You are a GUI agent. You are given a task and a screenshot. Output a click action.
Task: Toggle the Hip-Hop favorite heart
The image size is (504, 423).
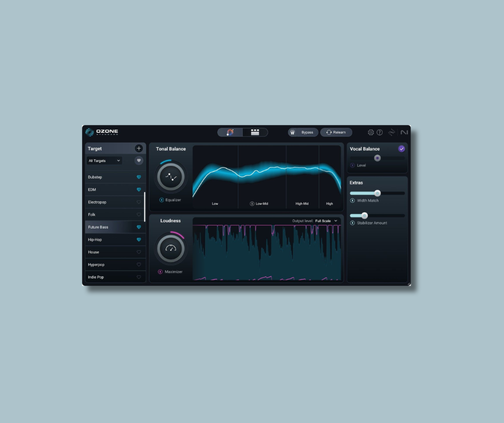tap(139, 239)
